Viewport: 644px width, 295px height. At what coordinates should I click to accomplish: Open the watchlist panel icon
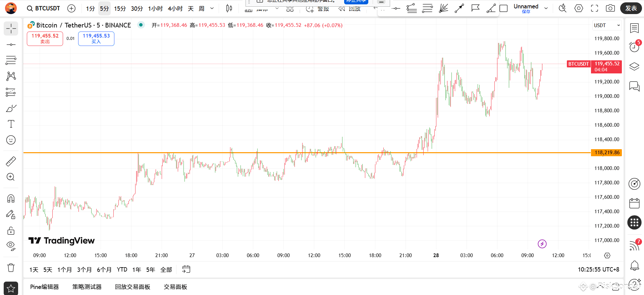point(634,28)
